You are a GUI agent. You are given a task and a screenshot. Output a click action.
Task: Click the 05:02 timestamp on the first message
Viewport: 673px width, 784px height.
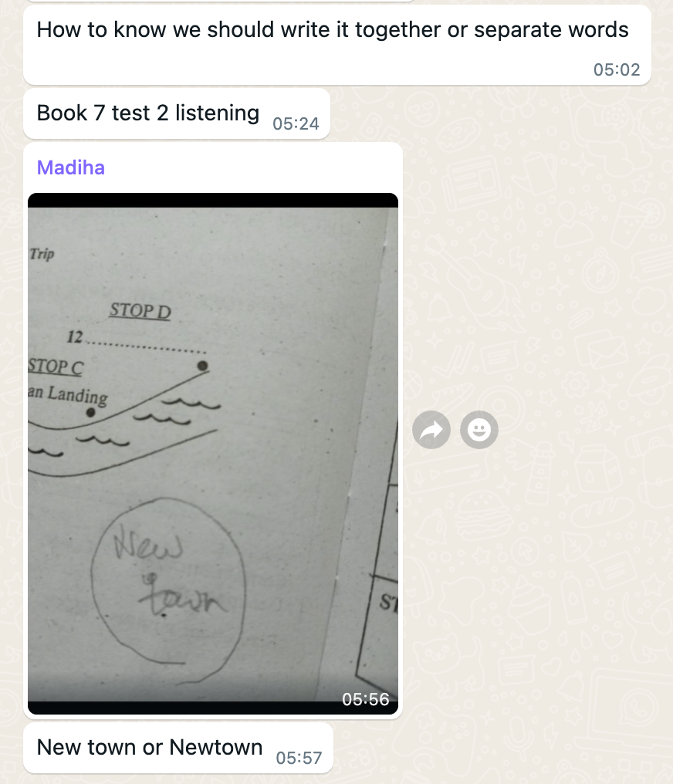(x=617, y=69)
